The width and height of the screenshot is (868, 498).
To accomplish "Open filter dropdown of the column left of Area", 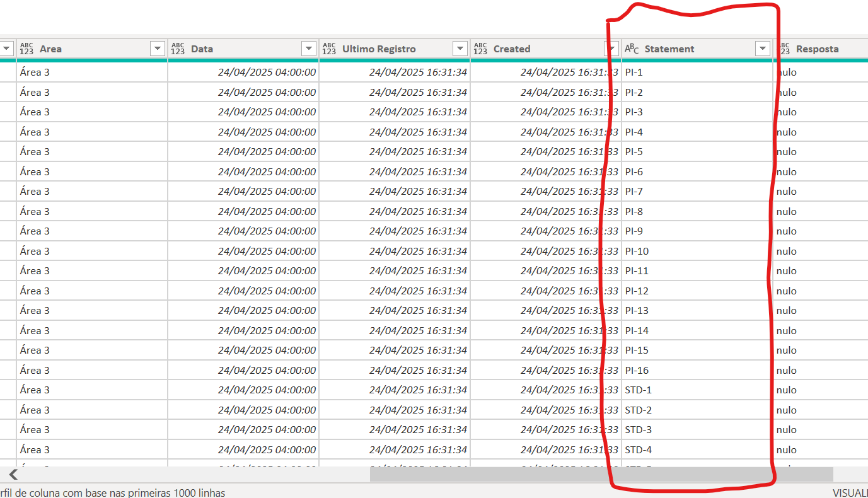I will pos(6,49).
